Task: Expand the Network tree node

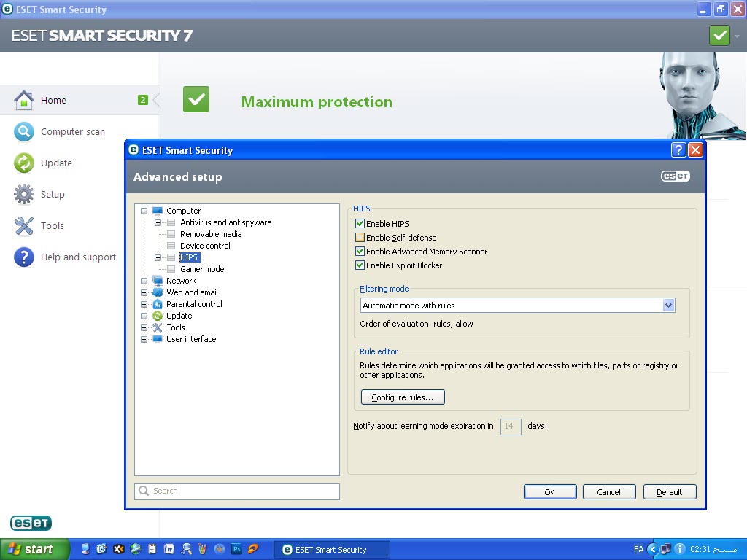Action: 144,281
